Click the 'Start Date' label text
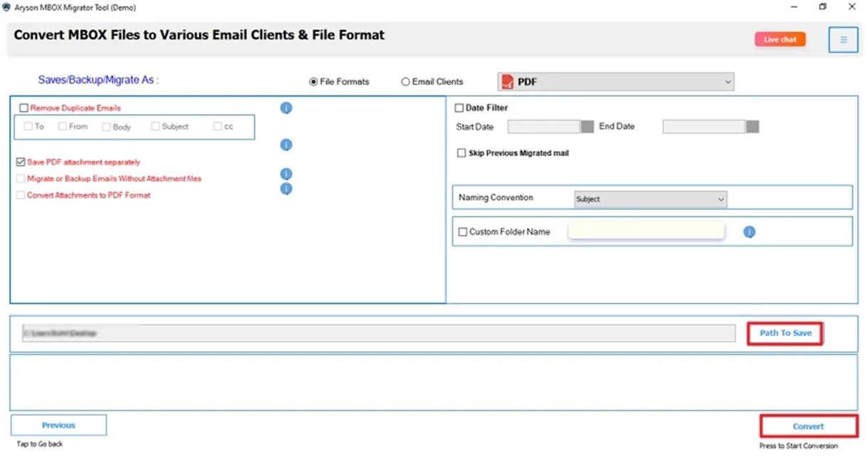Viewport: 868px width, 463px height. click(475, 127)
